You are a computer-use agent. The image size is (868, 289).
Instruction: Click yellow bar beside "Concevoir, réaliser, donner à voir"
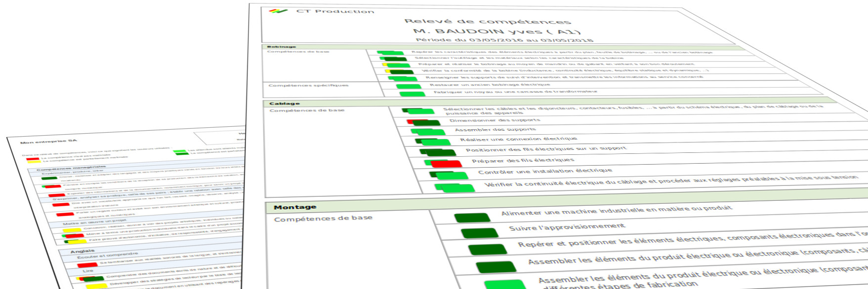(x=73, y=229)
